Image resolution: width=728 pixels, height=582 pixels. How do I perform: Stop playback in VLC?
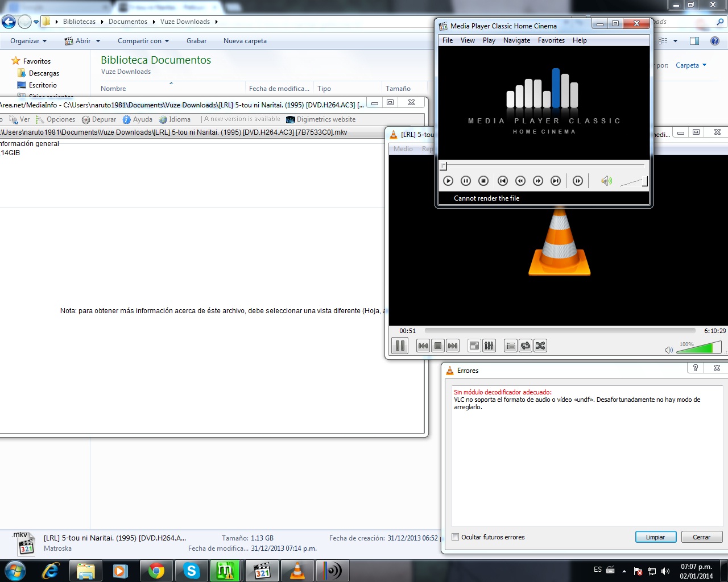point(438,346)
